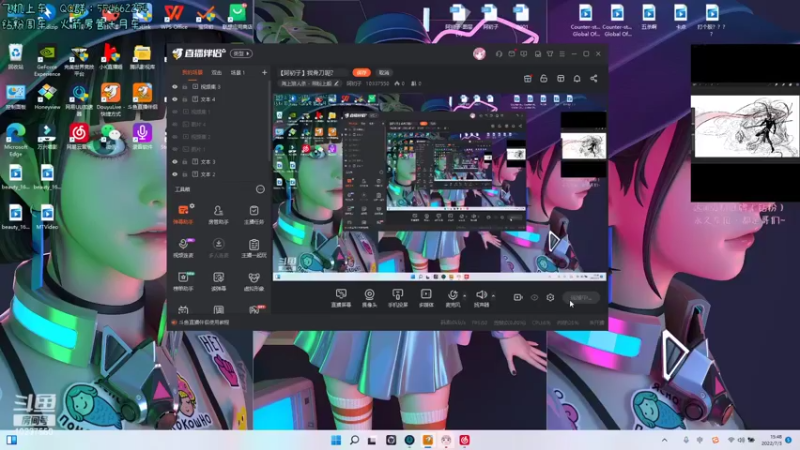
Task: Switch to the 场景 1 scene tab
Action: [x=238, y=72]
